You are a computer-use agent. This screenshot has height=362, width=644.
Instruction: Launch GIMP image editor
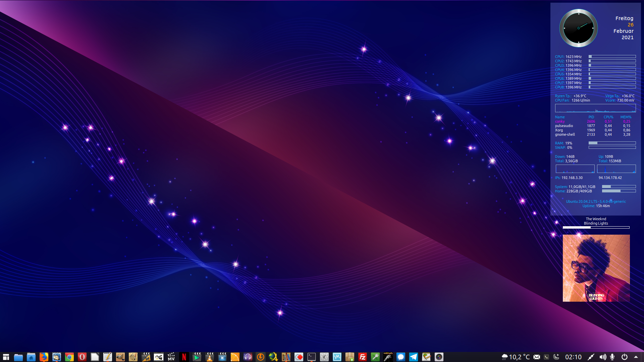coord(120,357)
